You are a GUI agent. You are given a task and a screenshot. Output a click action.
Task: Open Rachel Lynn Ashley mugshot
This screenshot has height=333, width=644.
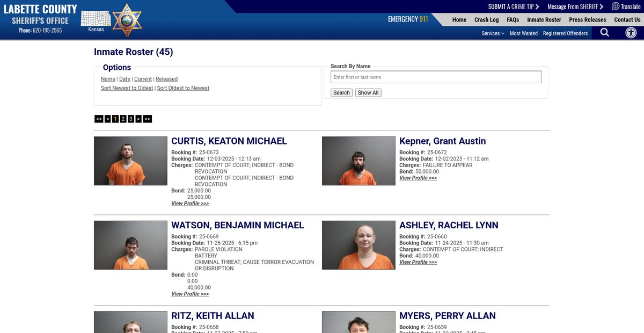[358, 245]
